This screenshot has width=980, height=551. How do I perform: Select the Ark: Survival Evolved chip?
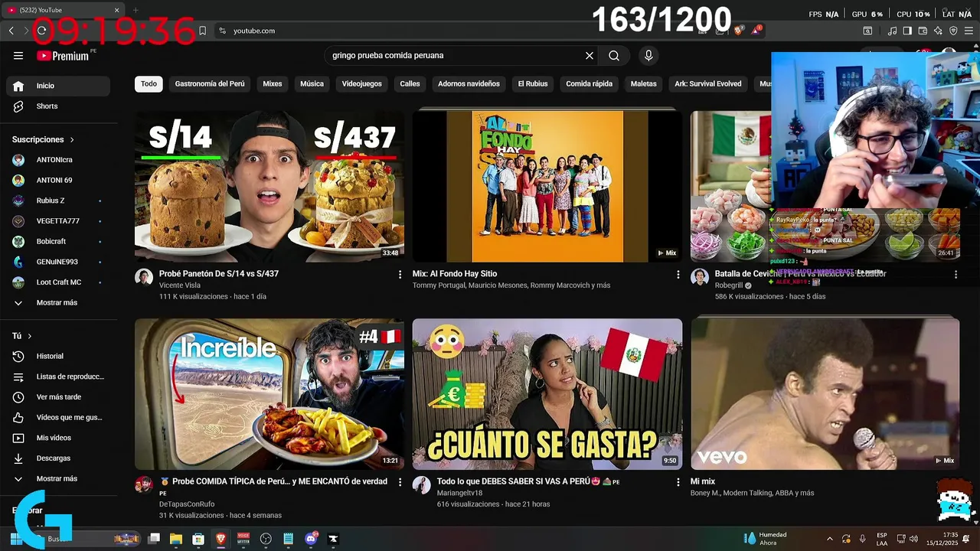[708, 83]
